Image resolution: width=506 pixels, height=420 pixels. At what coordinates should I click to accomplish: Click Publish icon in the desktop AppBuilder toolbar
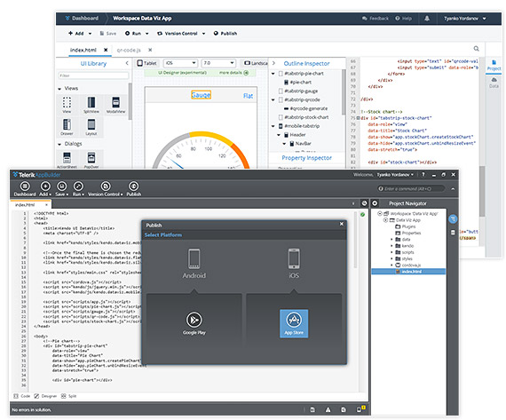[133, 189]
